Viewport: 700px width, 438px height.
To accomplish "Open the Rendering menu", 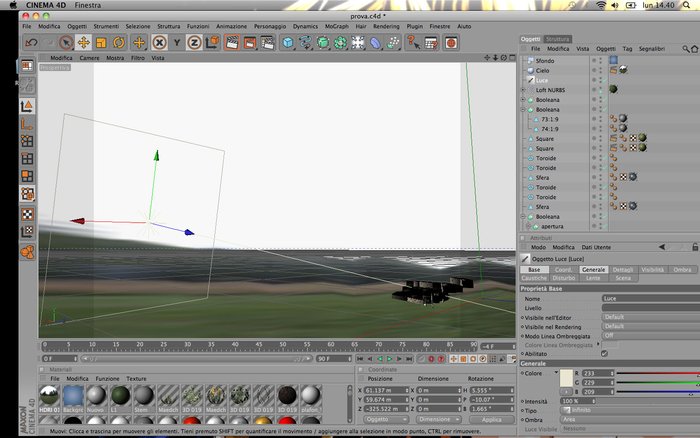I will [386, 26].
